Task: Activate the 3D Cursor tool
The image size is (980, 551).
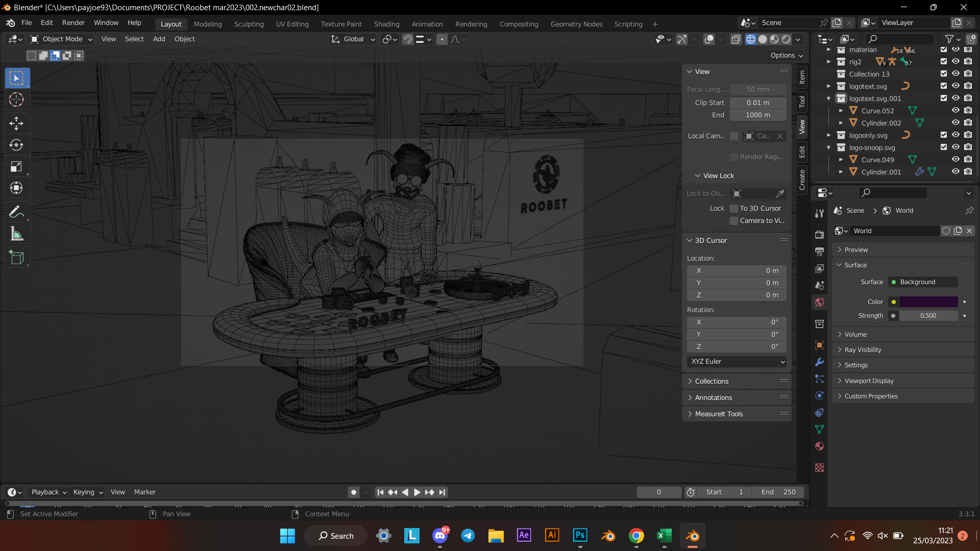Action: click(x=17, y=99)
